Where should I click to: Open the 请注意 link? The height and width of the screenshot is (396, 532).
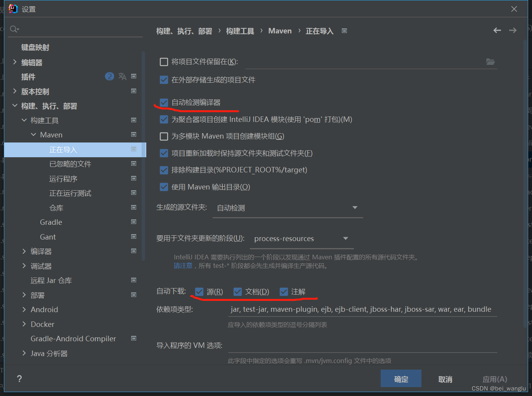pos(183,266)
